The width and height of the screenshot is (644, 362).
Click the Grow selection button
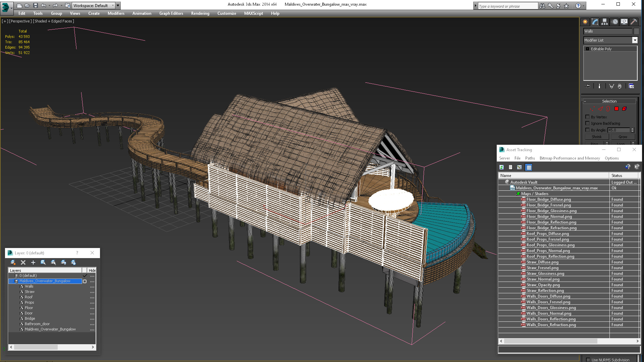tap(623, 137)
